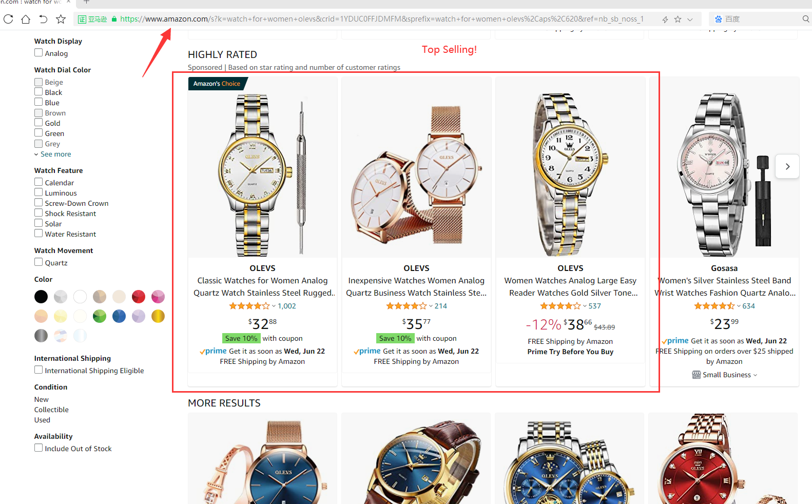812x504 pixels.
Task: Enable the Water Resistant feature filter
Action: (38, 234)
